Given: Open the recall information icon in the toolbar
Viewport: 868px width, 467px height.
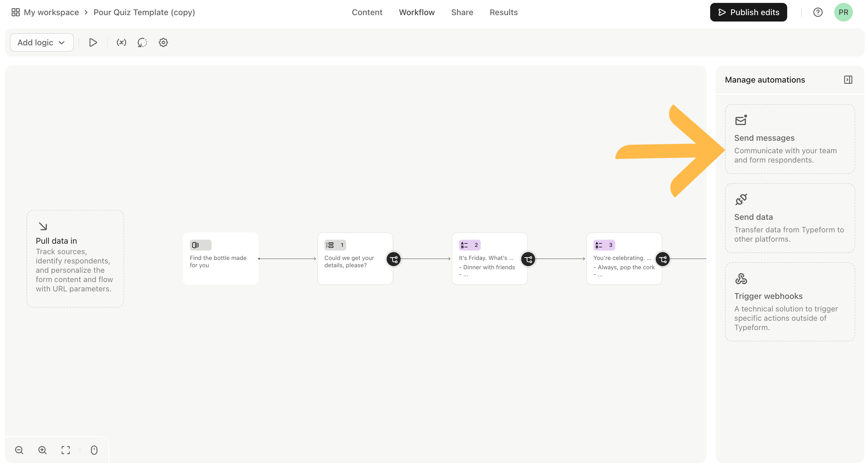Looking at the screenshot, I should pos(142,42).
